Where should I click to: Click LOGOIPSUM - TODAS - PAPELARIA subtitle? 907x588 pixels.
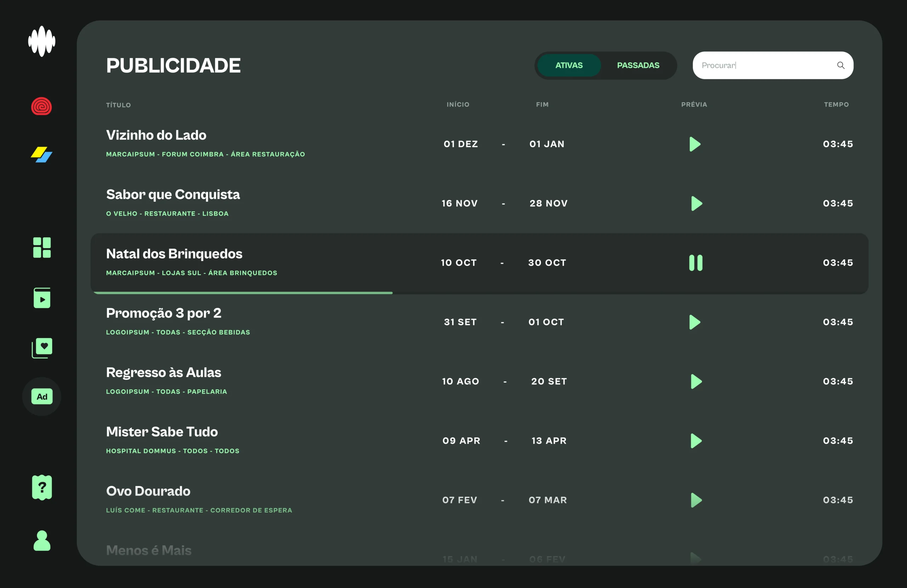(x=167, y=392)
